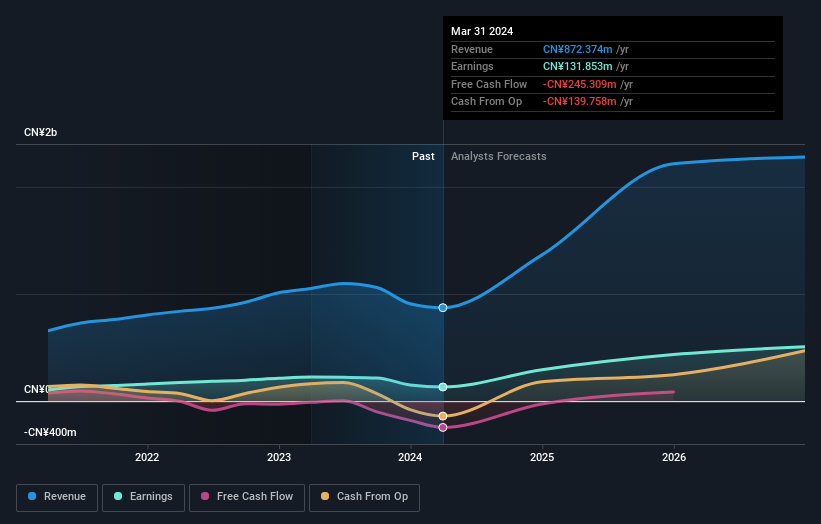This screenshot has width=821, height=524.
Task: Toggle the Cash From Op legend button
Action: pos(364,497)
